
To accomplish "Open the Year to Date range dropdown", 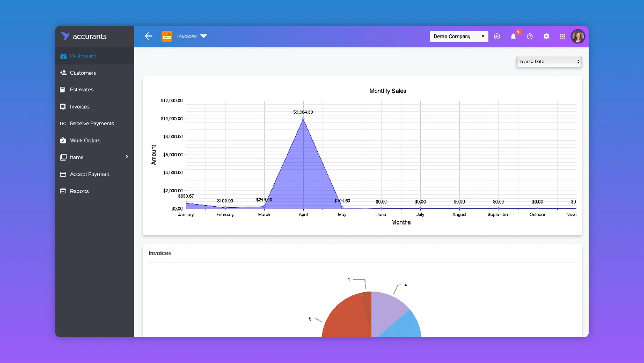I will pos(549,62).
